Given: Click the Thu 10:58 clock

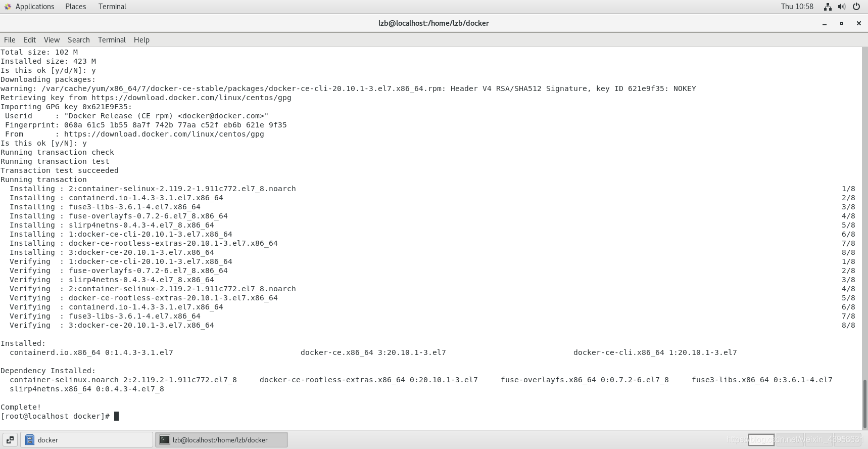Looking at the screenshot, I should pos(797,7).
